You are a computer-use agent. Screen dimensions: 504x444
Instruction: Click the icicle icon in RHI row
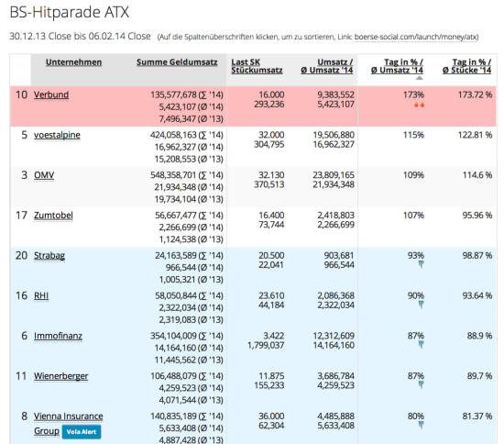(x=421, y=305)
